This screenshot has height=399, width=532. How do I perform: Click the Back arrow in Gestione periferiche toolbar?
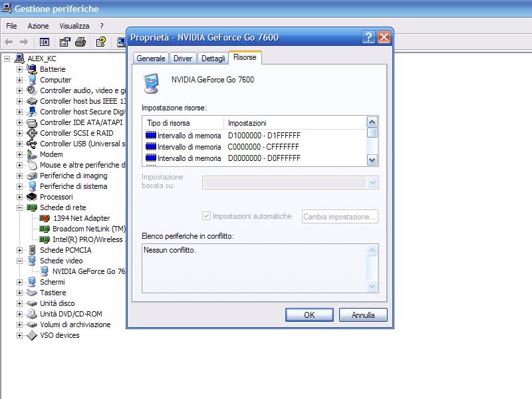coord(9,42)
